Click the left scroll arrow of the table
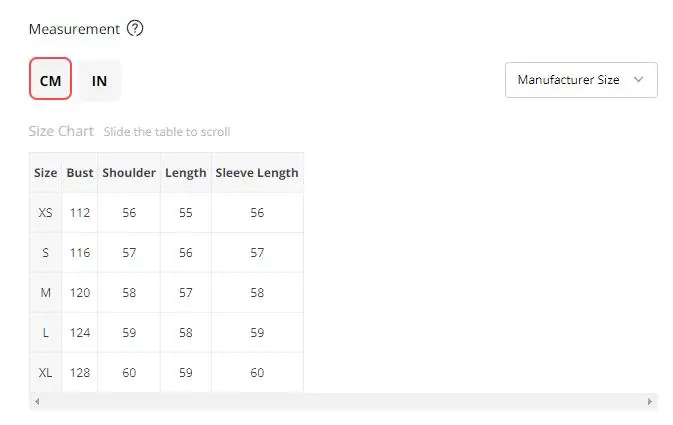 pyautogui.click(x=37, y=401)
